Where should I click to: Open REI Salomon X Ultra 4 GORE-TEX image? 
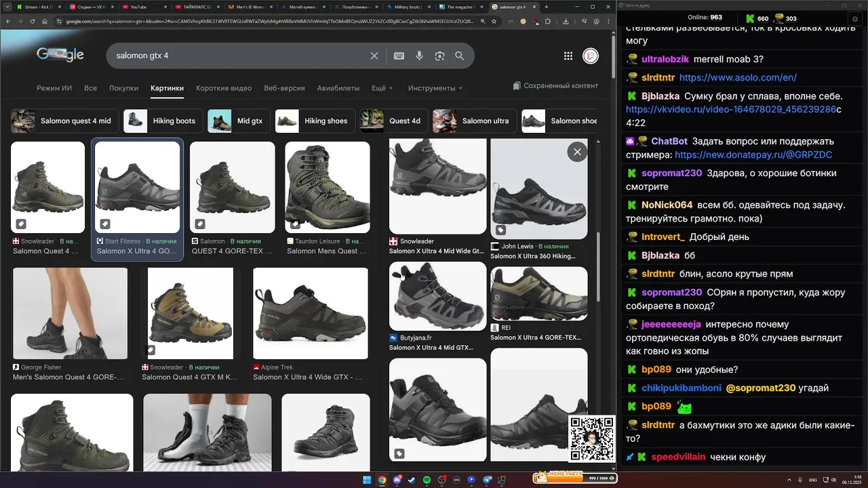(539, 293)
